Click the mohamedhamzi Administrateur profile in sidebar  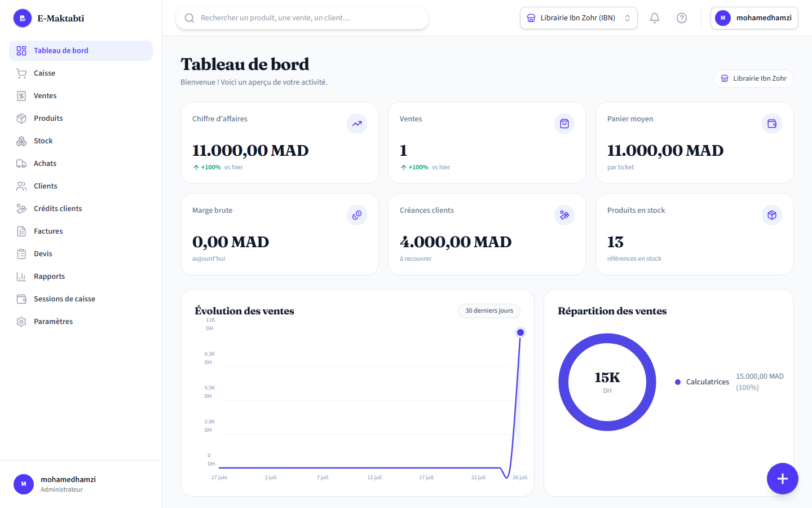click(81, 484)
